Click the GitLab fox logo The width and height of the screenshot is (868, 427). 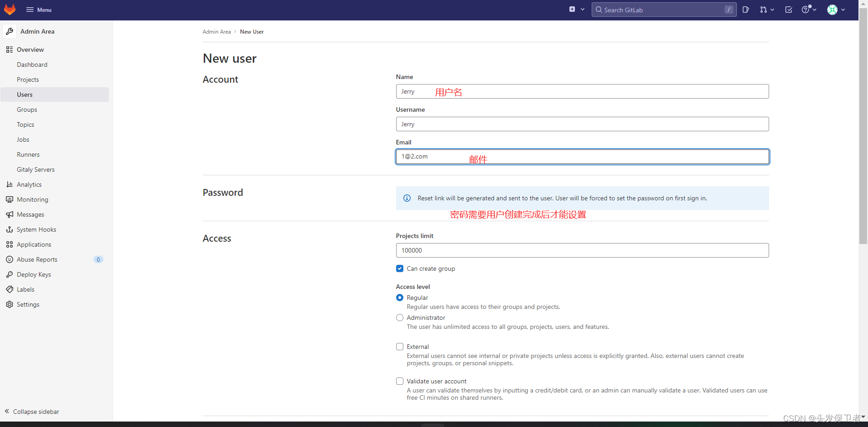click(10, 10)
